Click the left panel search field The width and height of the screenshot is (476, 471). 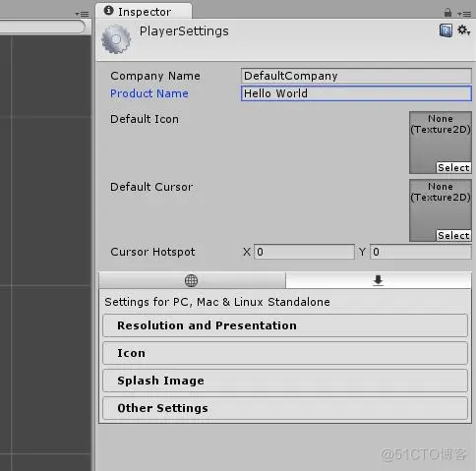42,27
